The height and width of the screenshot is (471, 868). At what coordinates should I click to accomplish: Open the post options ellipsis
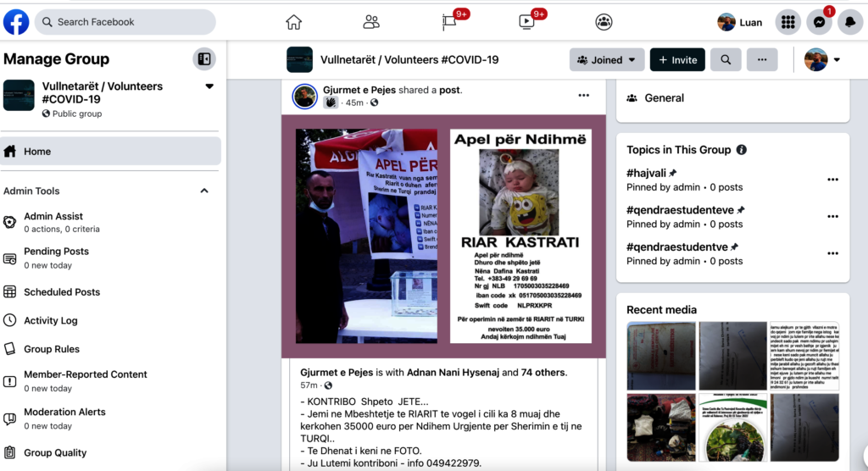[x=583, y=95]
